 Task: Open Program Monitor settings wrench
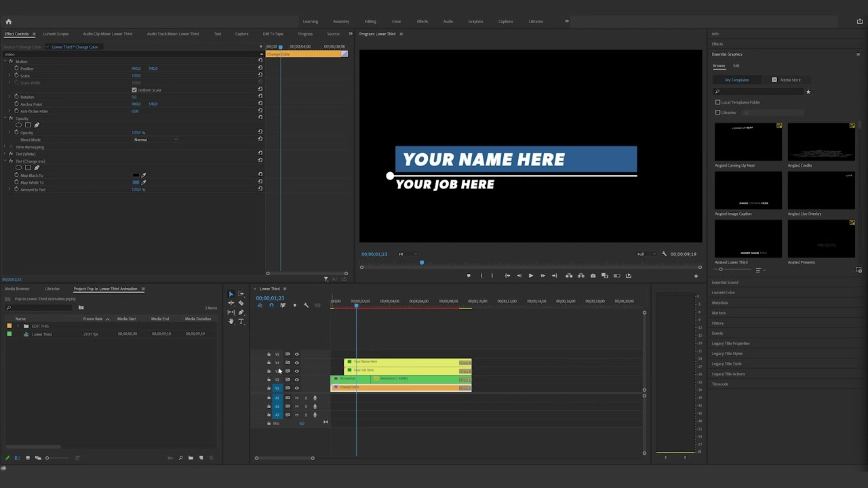[664, 254]
